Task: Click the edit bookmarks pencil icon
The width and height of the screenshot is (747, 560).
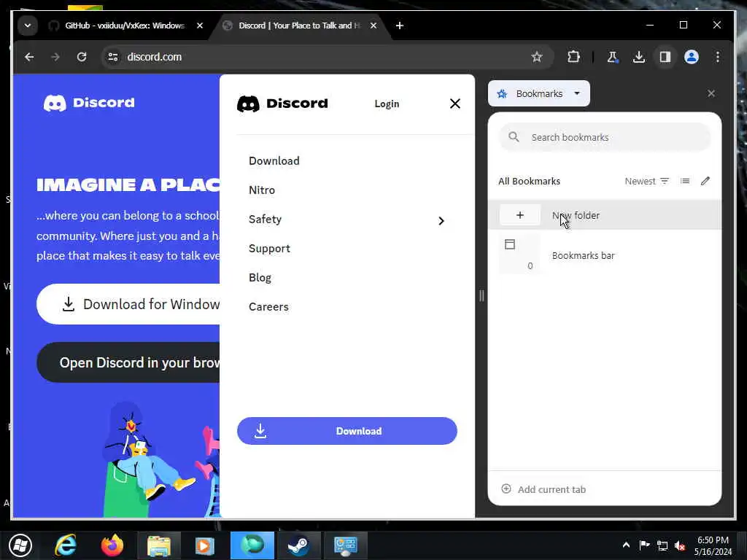Action: tap(705, 182)
